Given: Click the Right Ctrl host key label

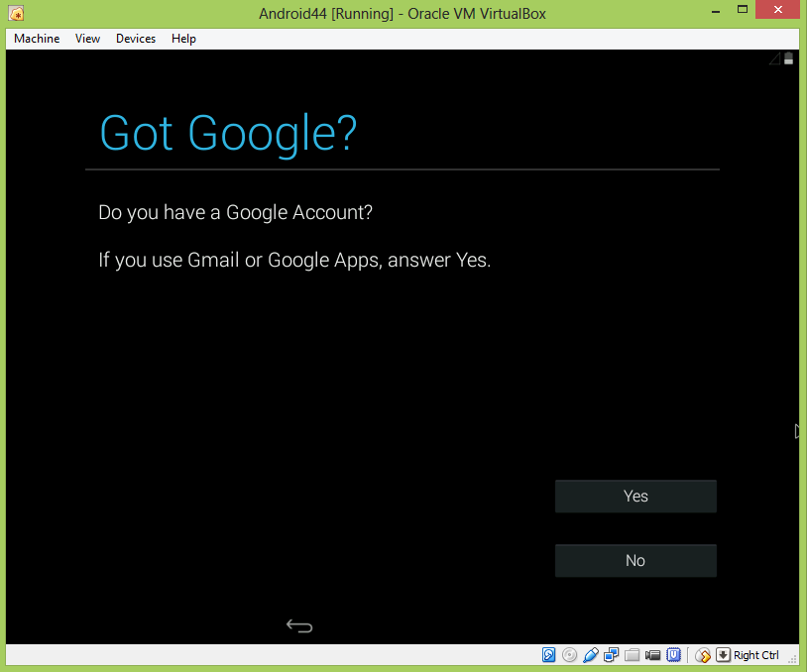Looking at the screenshot, I should pyautogui.click(x=756, y=655).
